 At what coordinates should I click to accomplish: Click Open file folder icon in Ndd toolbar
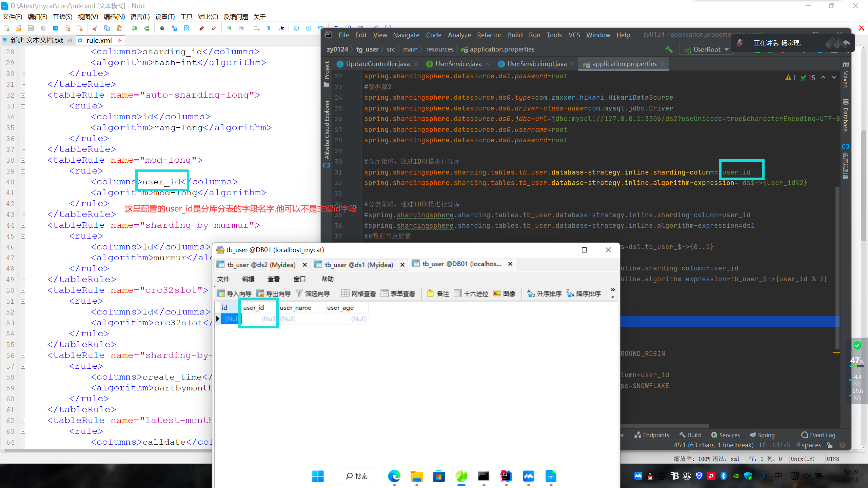(19, 28)
